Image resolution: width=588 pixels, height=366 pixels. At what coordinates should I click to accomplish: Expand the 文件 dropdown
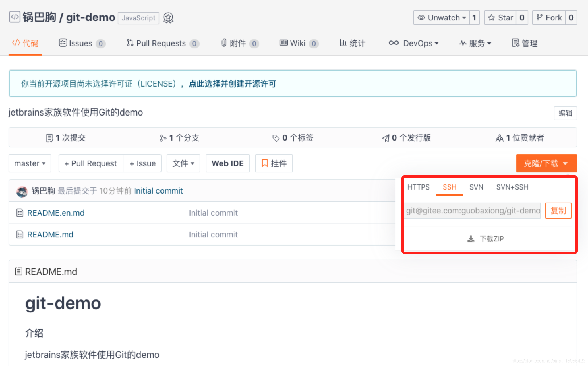point(183,163)
